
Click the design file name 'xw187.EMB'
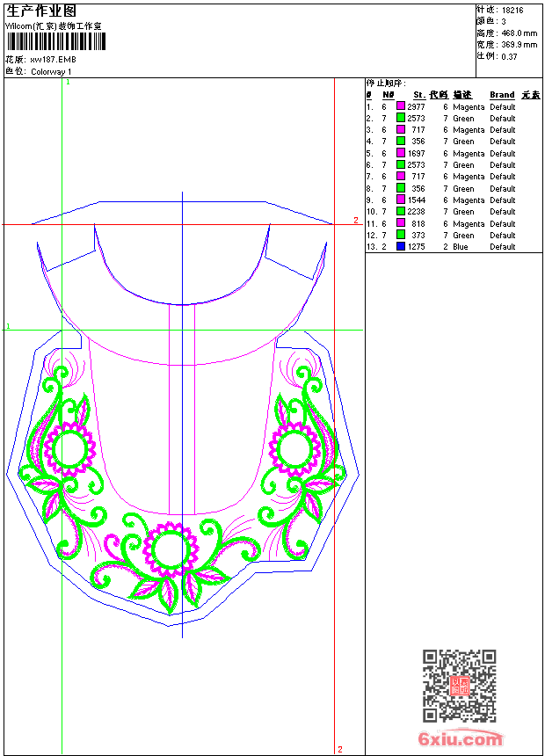pos(53,60)
